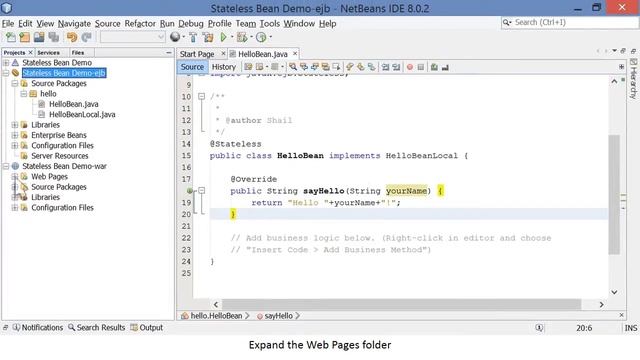The image size is (640, 360).
Task: Click the Save All toolbar icon
Action: pos(53,38)
